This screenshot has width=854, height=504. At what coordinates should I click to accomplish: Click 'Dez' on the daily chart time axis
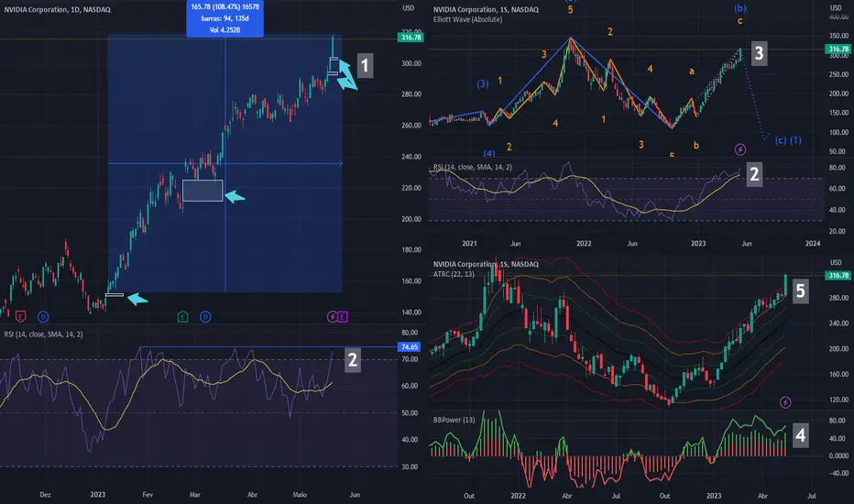click(45, 495)
